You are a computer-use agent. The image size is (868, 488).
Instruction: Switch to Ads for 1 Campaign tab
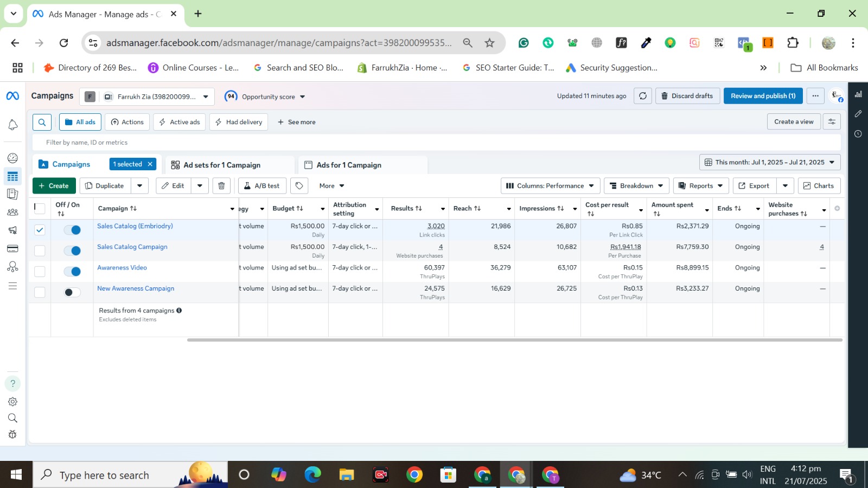[x=362, y=165]
